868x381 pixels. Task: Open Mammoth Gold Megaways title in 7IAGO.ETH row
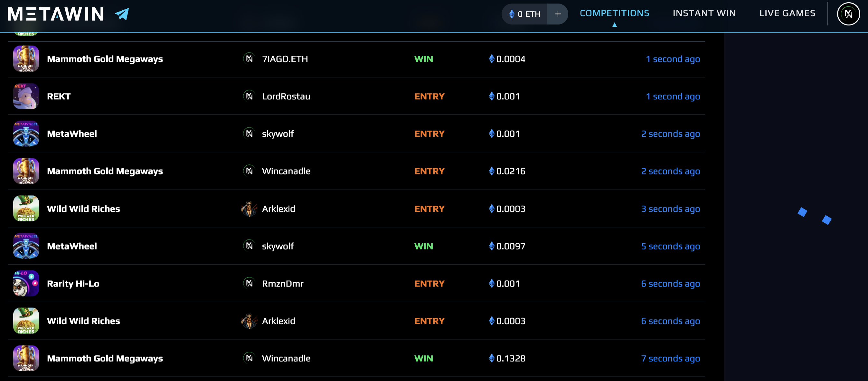point(105,59)
